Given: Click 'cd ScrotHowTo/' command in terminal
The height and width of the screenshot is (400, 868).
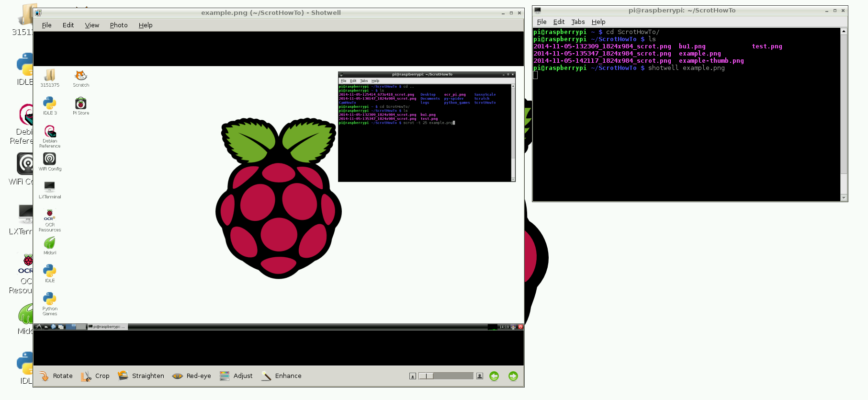Looking at the screenshot, I should pyautogui.click(x=633, y=32).
